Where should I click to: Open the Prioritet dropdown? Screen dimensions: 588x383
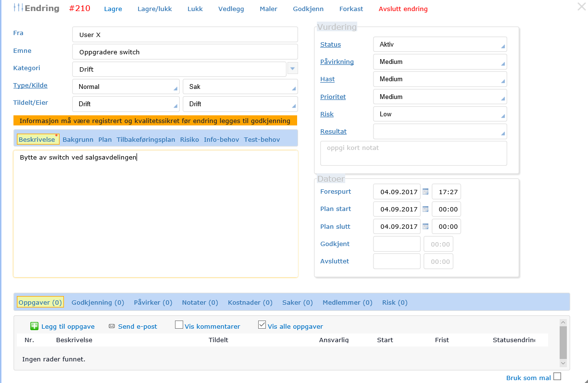[x=440, y=97]
